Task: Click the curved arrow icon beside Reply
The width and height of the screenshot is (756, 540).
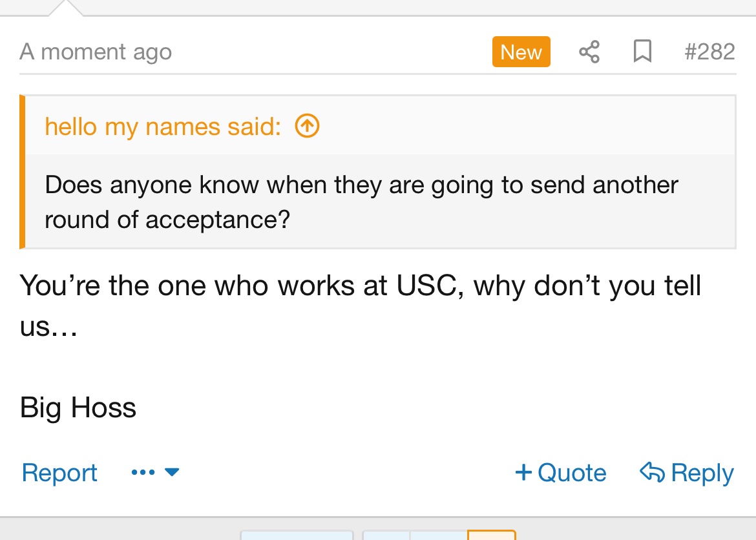Action: point(652,473)
